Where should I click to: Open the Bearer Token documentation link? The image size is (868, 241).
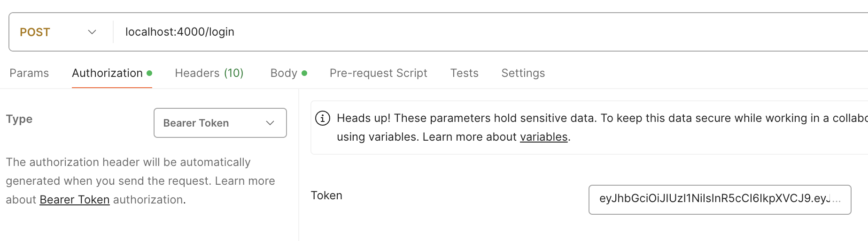click(74, 200)
